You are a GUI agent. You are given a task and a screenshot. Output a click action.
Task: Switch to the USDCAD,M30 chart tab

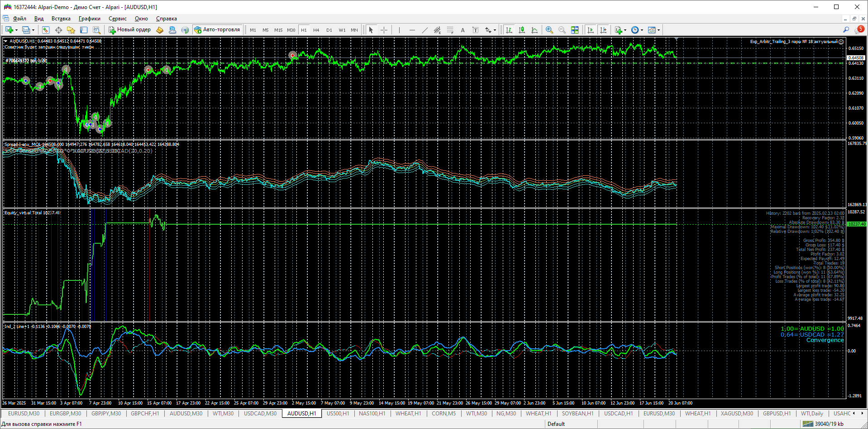click(x=260, y=414)
